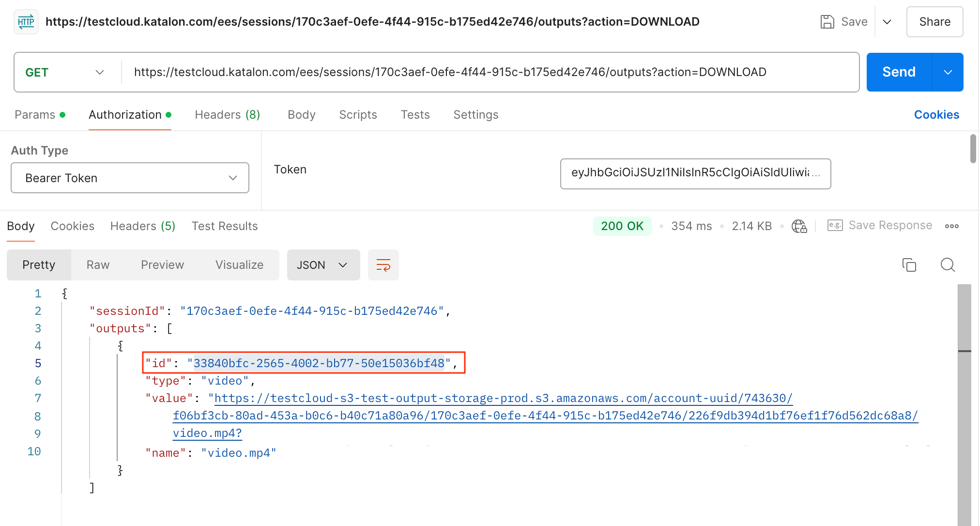Click the Save request icon

pos(827,21)
